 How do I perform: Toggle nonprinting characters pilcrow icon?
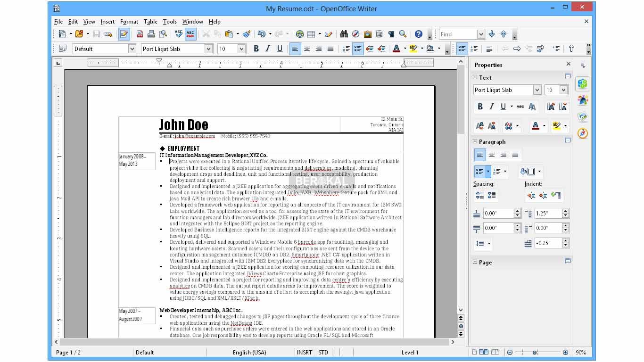[391, 34]
